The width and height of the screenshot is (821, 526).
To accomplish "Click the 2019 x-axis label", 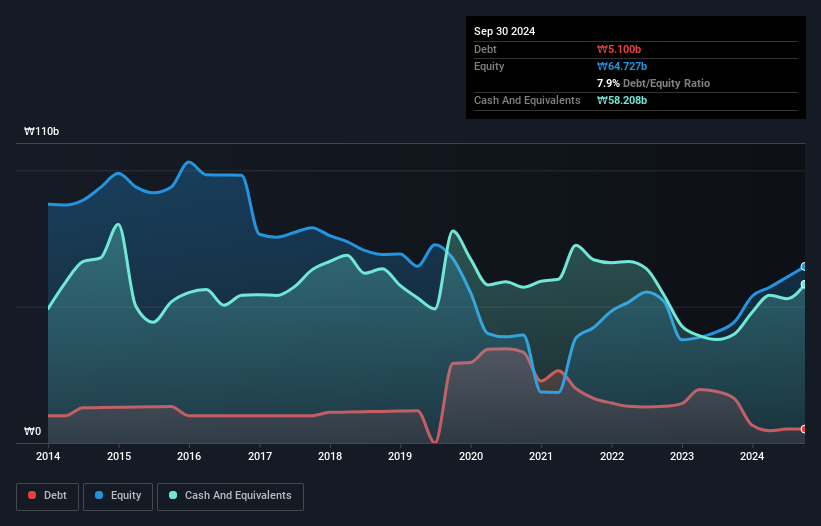I will click(x=400, y=456).
